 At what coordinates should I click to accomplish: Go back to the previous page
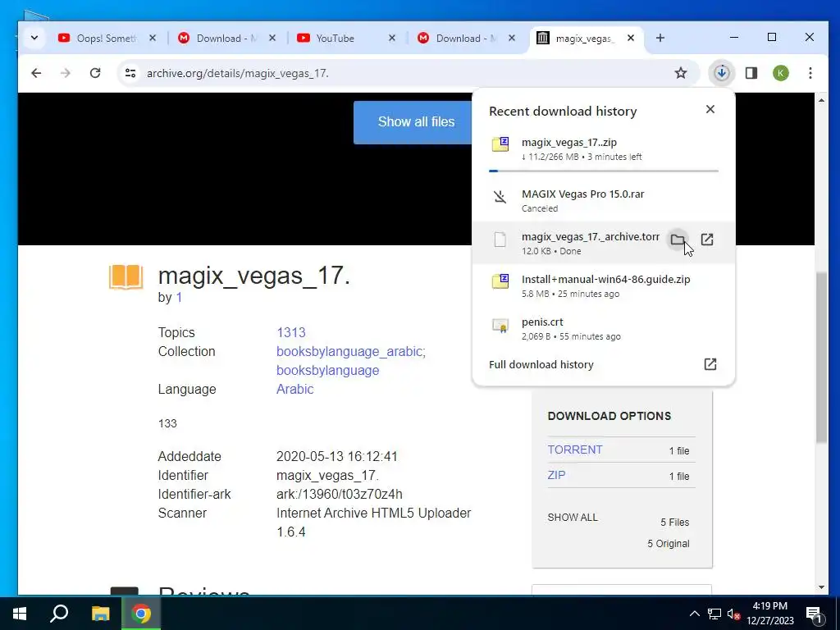click(36, 73)
